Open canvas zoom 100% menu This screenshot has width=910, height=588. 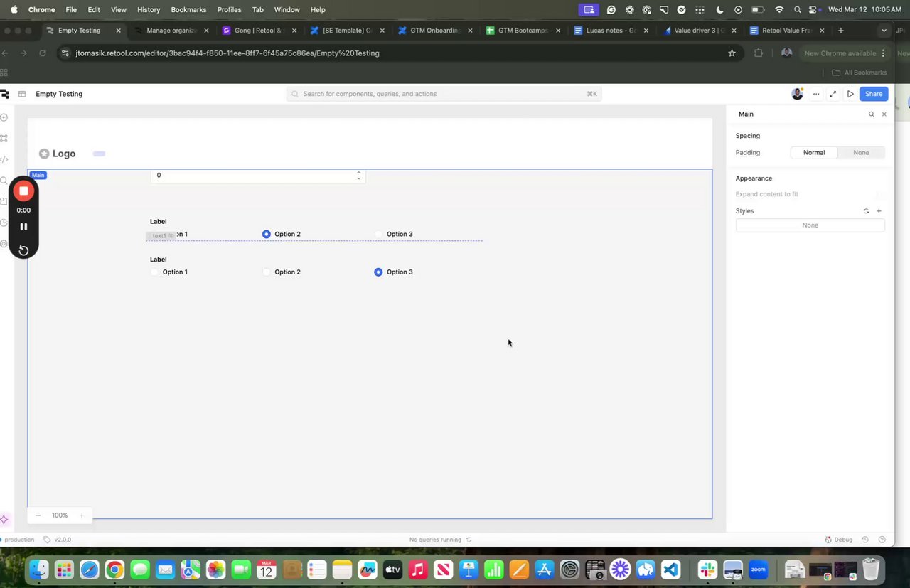[60, 515]
